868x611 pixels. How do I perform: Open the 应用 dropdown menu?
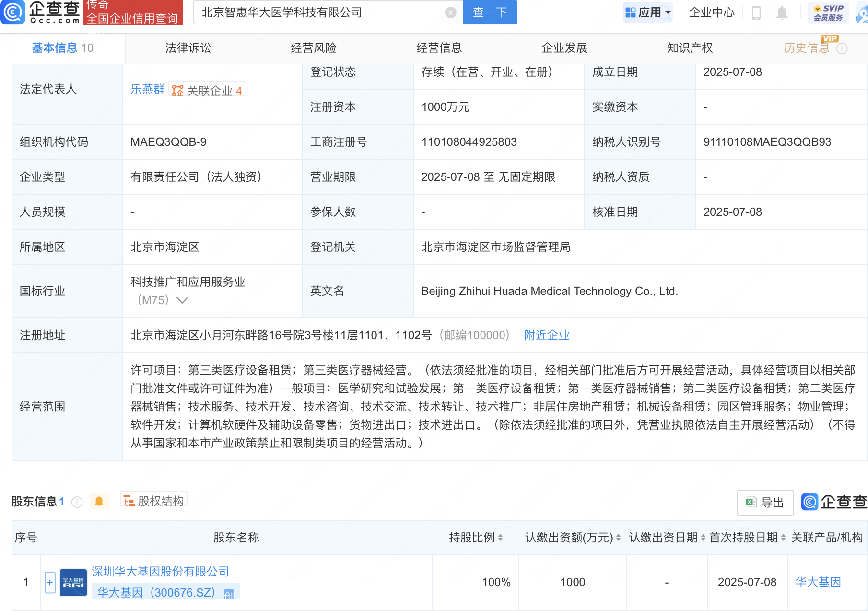coord(648,12)
